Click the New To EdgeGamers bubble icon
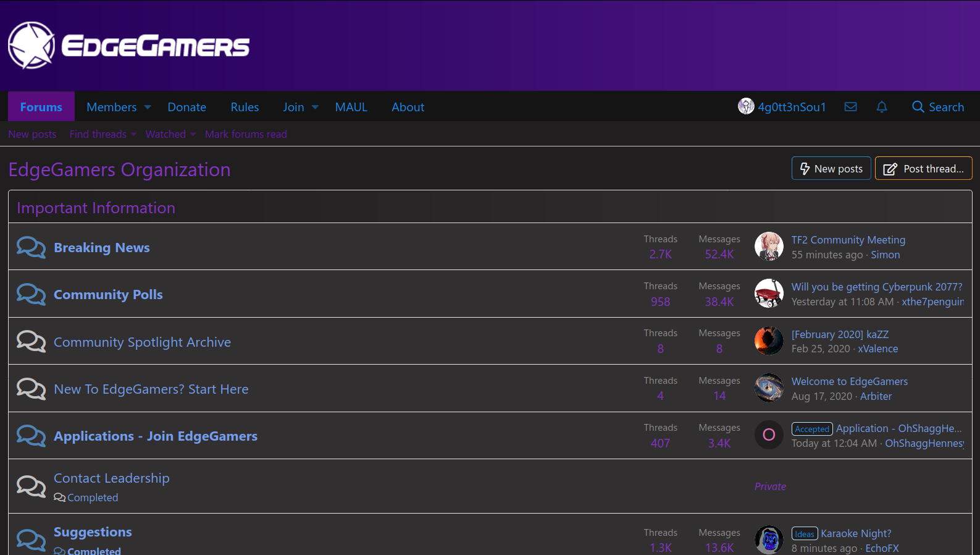The image size is (980, 555). tap(31, 389)
